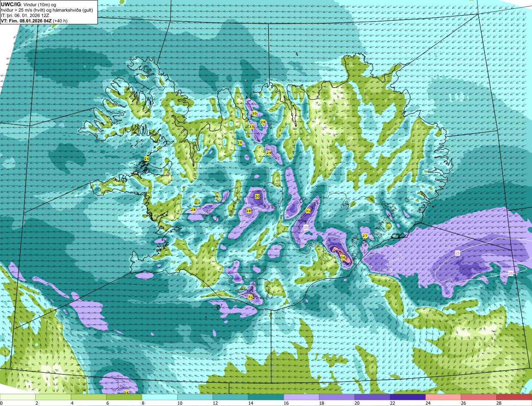Click the 'IT: þri. 06. 01. 2026 12Z' line

(x=25, y=15)
